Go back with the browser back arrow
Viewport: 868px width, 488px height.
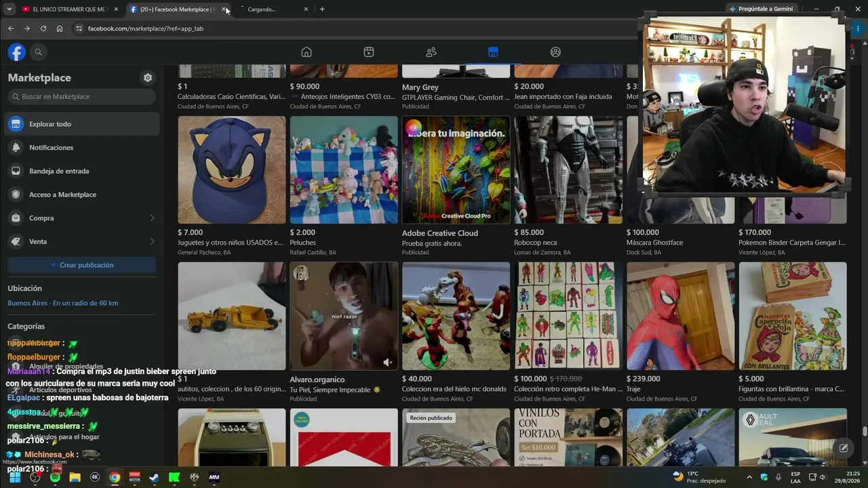point(11,28)
